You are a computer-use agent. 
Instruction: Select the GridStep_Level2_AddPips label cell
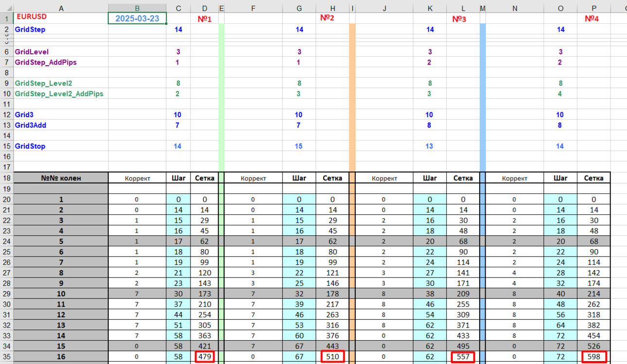(61, 94)
